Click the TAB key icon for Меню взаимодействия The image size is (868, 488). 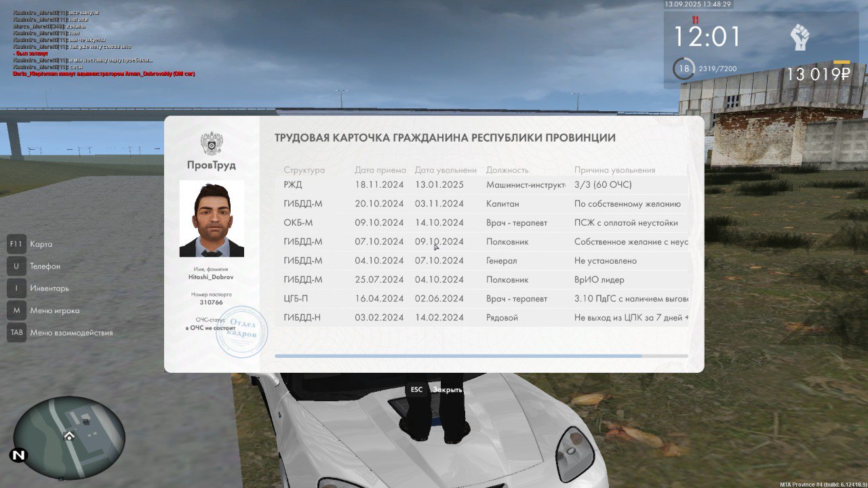(x=16, y=333)
